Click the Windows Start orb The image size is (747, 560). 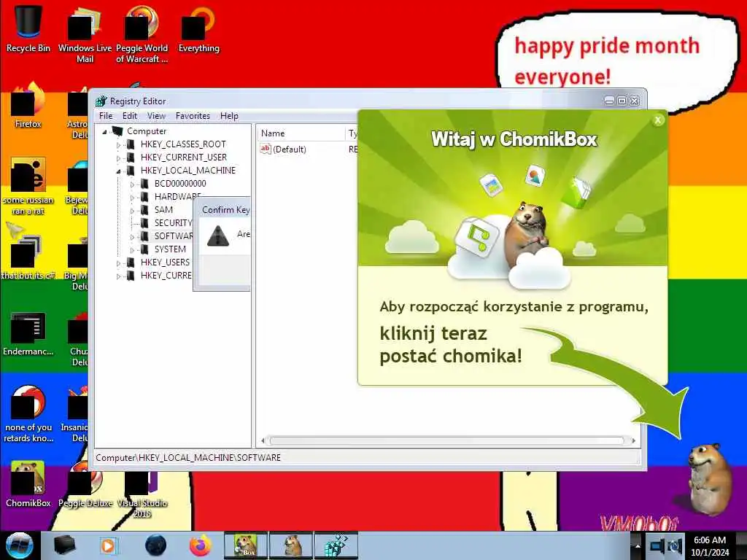pyautogui.click(x=20, y=545)
